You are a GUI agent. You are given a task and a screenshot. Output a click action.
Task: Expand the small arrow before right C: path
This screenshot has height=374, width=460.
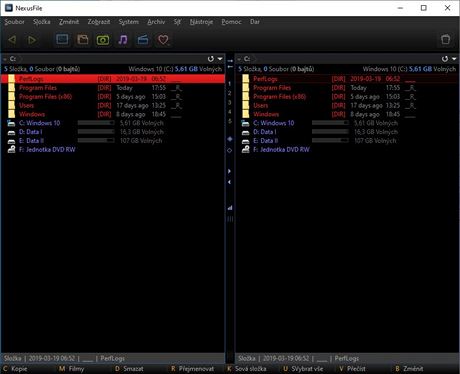tap(239, 59)
